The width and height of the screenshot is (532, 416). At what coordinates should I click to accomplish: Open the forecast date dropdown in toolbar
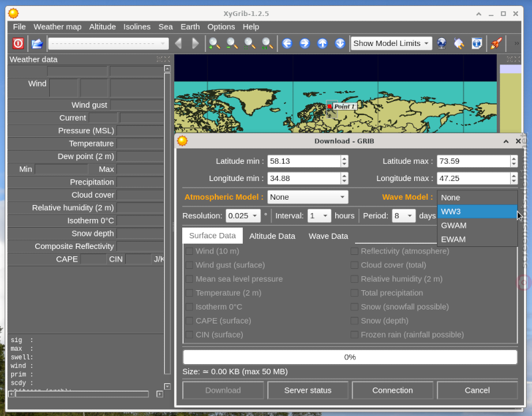(x=108, y=43)
